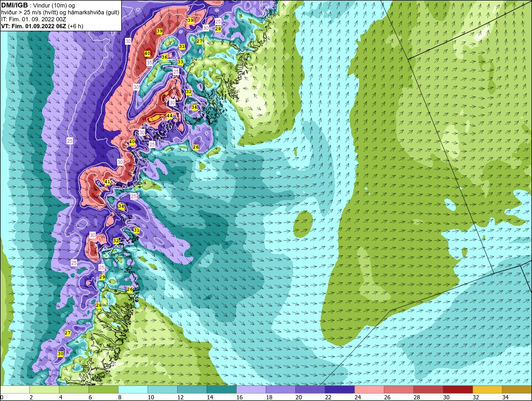This screenshot has width=532, height=401.
Task: Click the yellow 33 gust label
Action: [x=180, y=62]
